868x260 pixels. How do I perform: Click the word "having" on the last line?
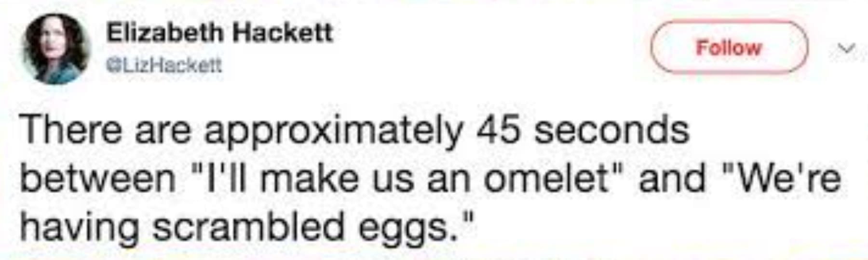[x=79, y=227]
